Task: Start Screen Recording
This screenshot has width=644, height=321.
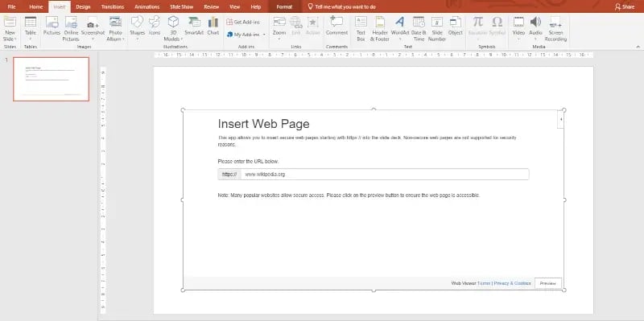Action: pos(555,29)
